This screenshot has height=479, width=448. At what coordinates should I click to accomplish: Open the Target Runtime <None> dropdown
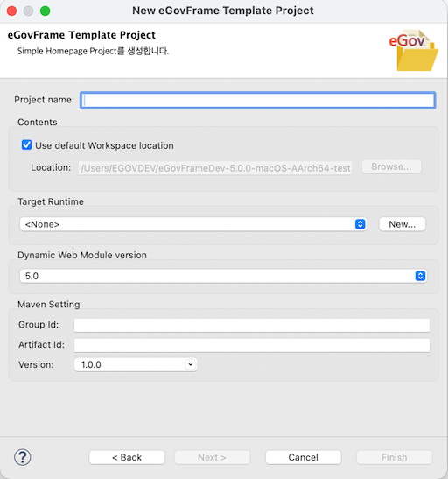point(192,224)
